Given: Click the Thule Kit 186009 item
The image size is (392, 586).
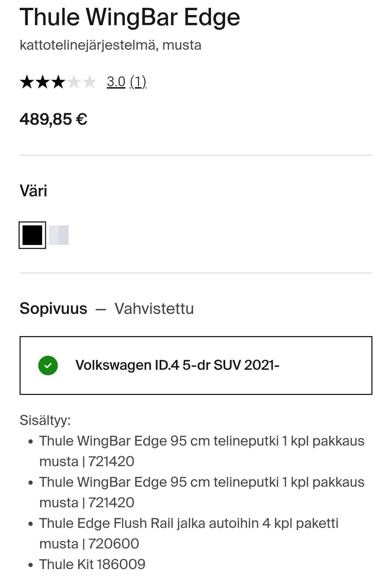Looking at the screenshot, I should (x=92, y=564).
